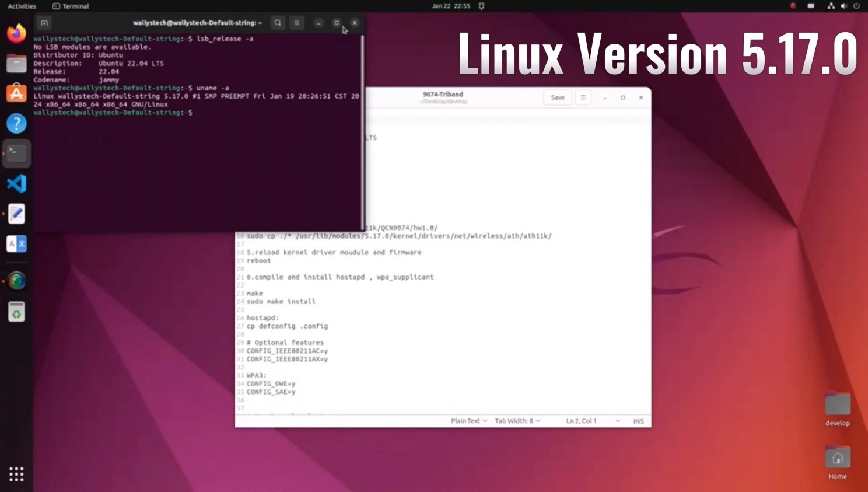This screenshot has width=868, height=492.
Task: Click the red recording indicator in top bar
Action: 793,6
